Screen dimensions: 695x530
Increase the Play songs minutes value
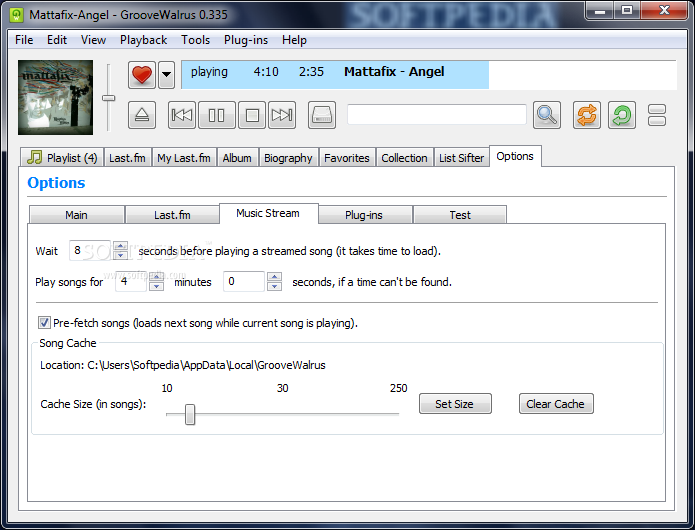point(156,277)
